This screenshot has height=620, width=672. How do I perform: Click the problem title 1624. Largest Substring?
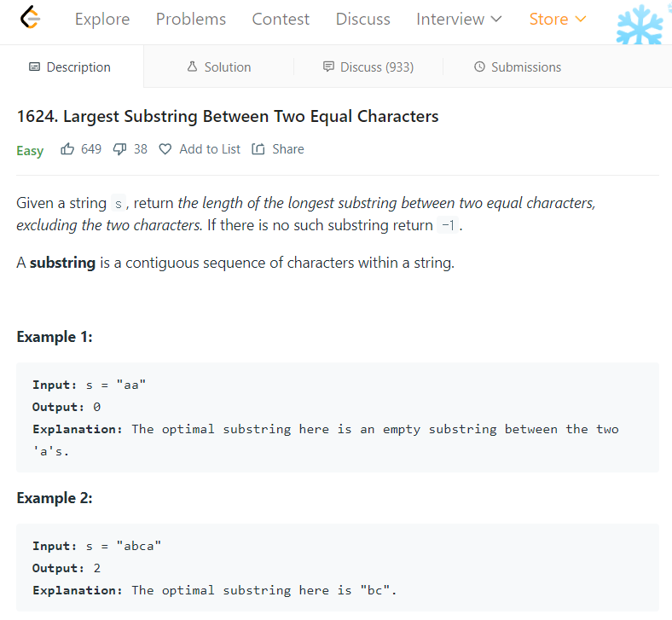pyautogui.click(x=228, y=117)
